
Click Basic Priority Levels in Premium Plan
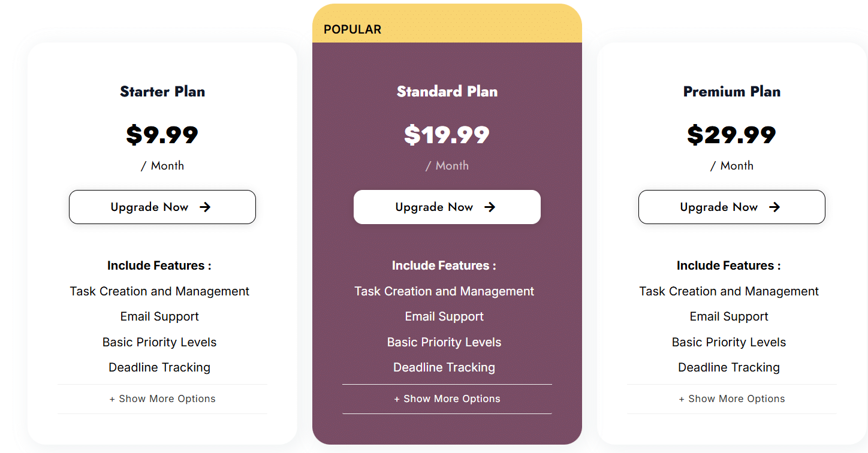click(729, 343)
